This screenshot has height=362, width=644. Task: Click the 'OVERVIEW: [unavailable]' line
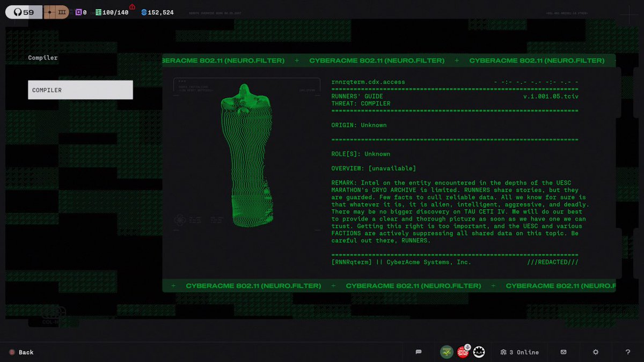(374, 168)
